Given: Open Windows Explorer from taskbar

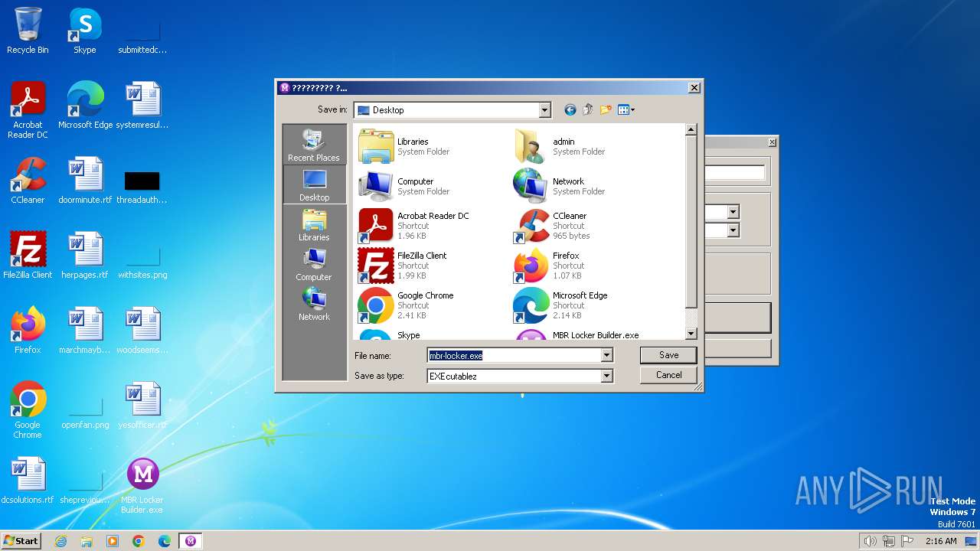Looking at the screenshot, I should pos(87,541).
